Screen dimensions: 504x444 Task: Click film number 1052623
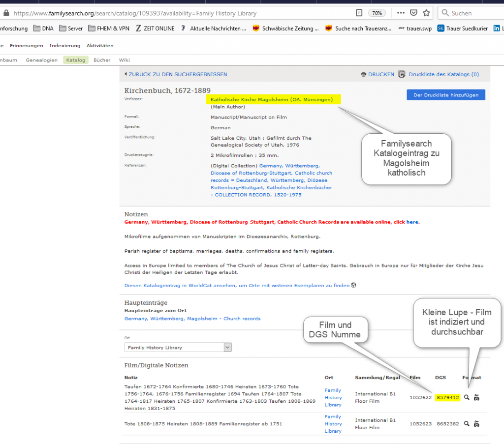420,424
